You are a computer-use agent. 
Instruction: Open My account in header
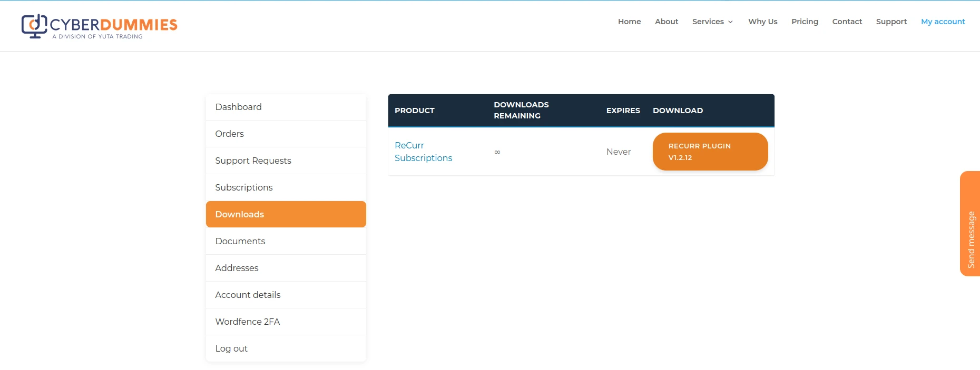(943, 22)
